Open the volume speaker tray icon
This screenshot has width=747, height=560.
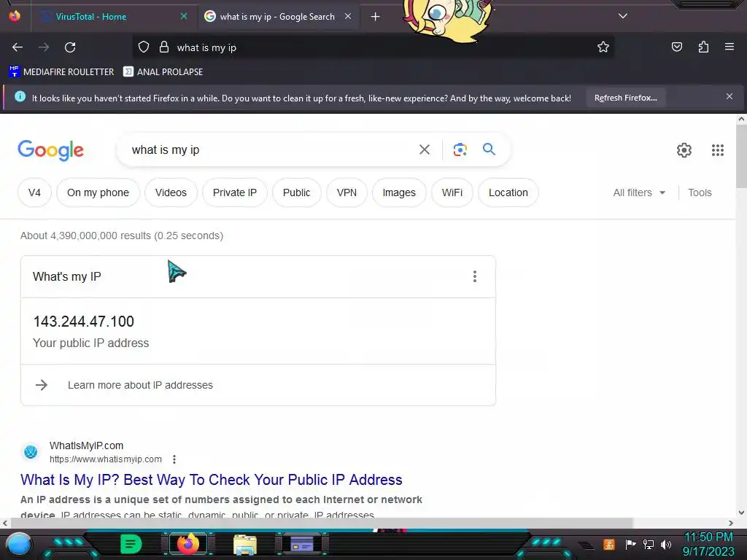coord(665,544)
